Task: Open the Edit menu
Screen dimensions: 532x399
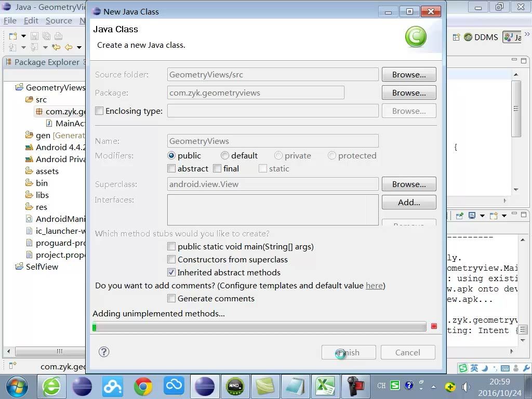Action: pyautogui.click(x=31, y=21)
